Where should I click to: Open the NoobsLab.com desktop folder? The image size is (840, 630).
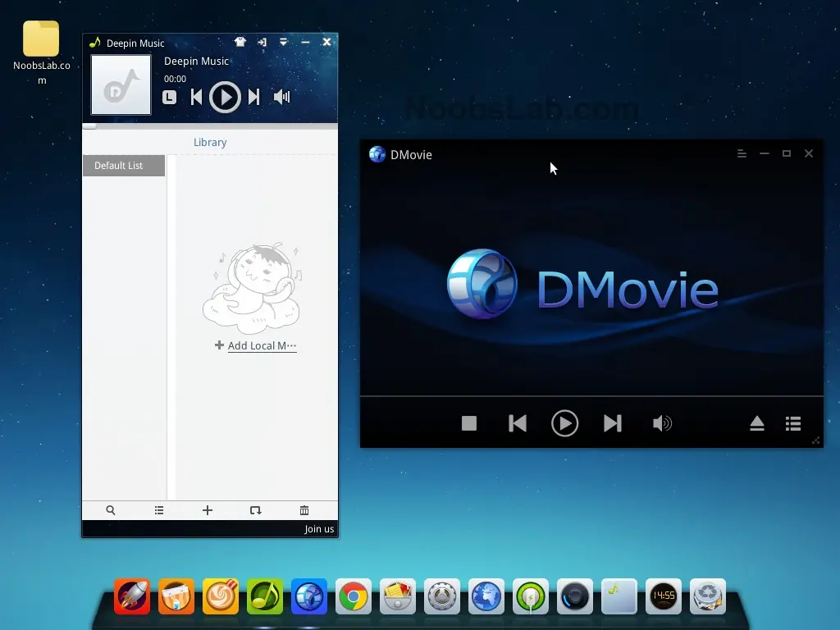tap(41, 52)
